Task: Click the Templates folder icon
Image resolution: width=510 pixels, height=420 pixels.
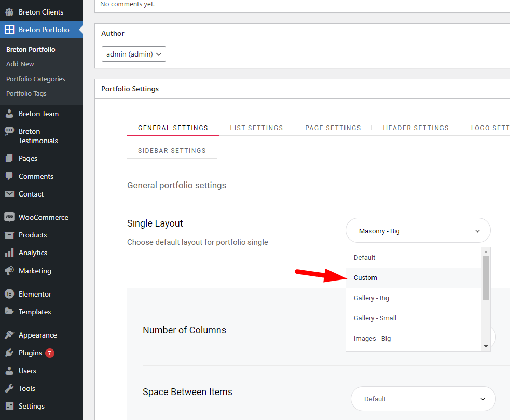Action: 9,312
